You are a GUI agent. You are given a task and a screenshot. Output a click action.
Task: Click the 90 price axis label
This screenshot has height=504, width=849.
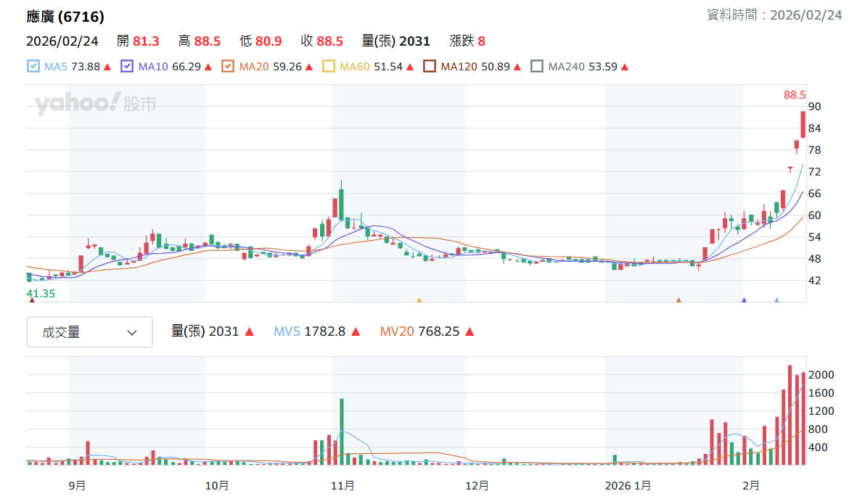click(814, 107)
